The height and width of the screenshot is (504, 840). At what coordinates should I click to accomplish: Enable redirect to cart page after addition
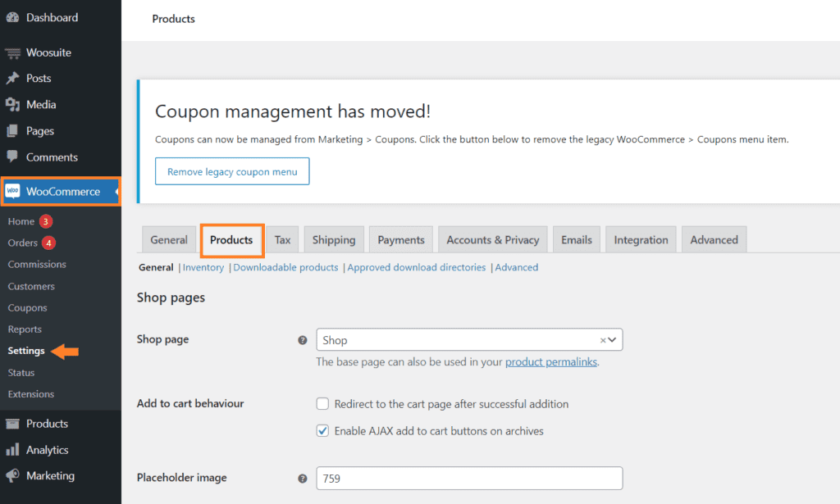click(322, 403)
